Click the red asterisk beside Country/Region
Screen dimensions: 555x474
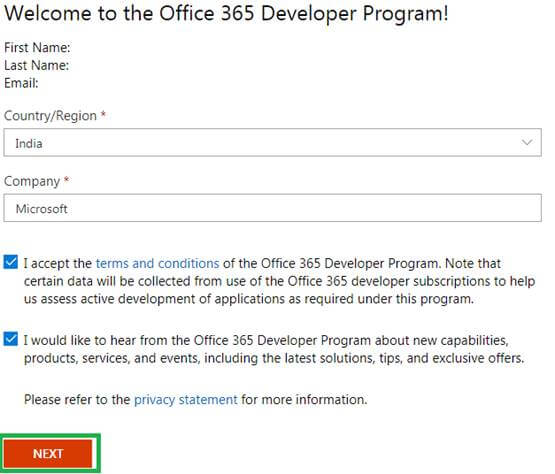103,114
